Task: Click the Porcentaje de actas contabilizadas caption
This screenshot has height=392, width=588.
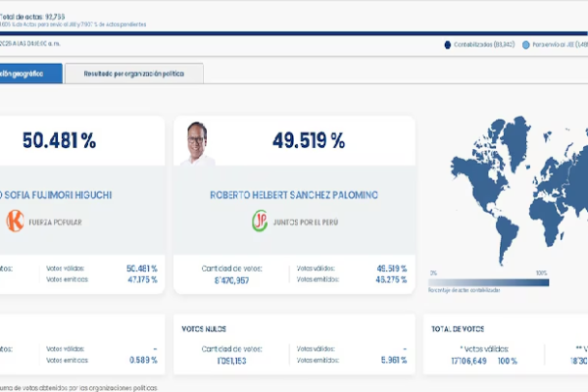Action: pos(465,290)
